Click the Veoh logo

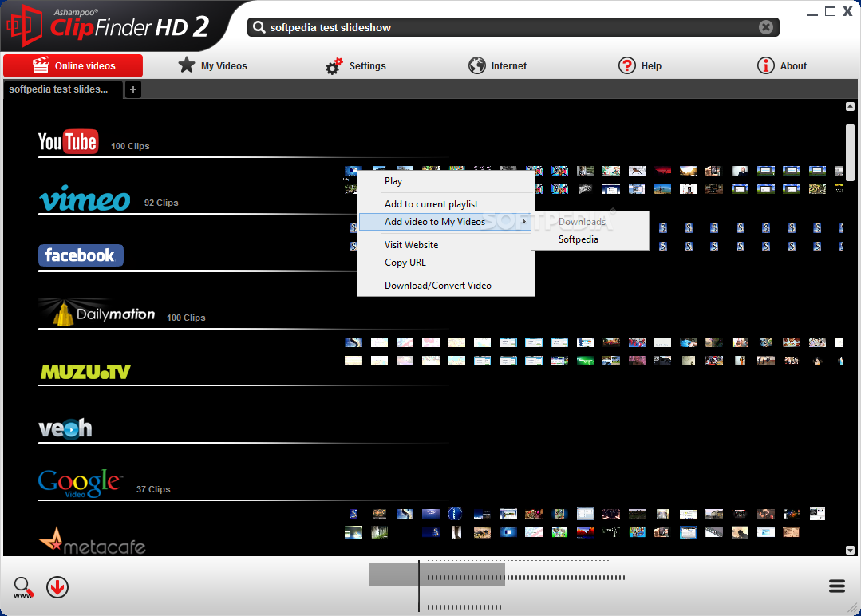point(65,428)
